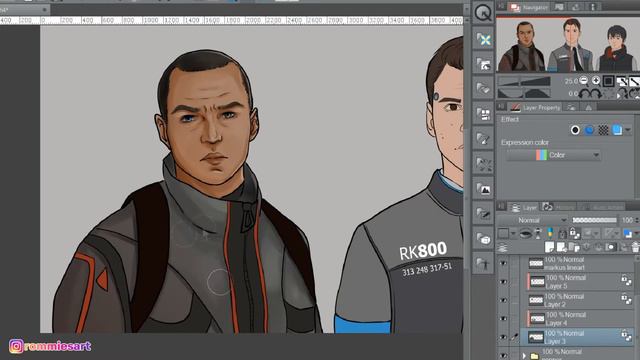This screenshot has width=640, height=360.
Task: Switch to the Navigator tab
Action: tap(529, 7)
